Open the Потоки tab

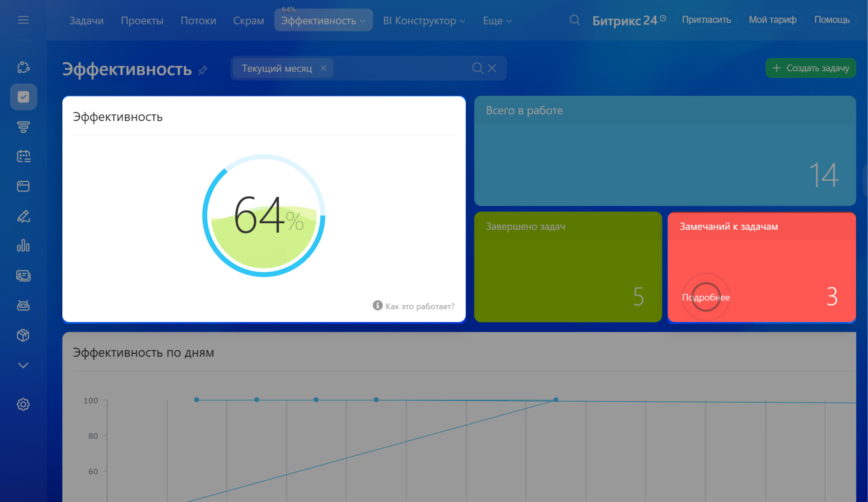pos(198,21)
